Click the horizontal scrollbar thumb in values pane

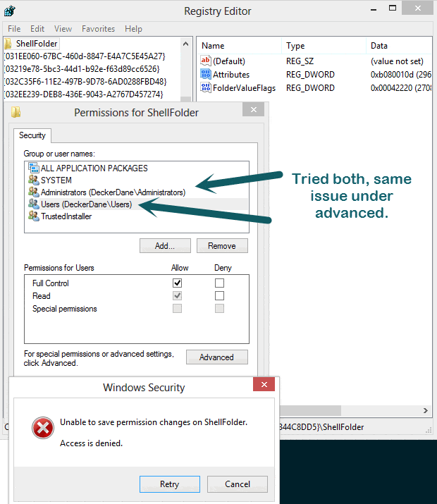click(x=310, y=410)
